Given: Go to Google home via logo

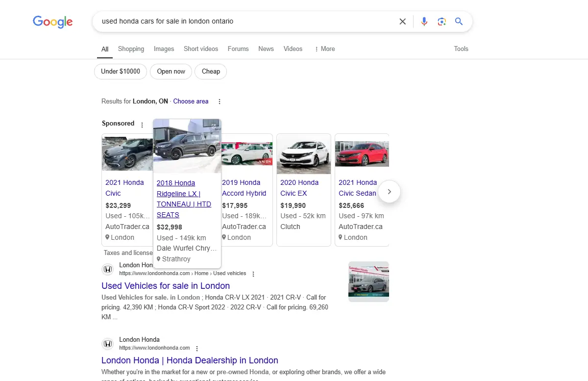Looking at the screenshot, I should pos(53,22).
